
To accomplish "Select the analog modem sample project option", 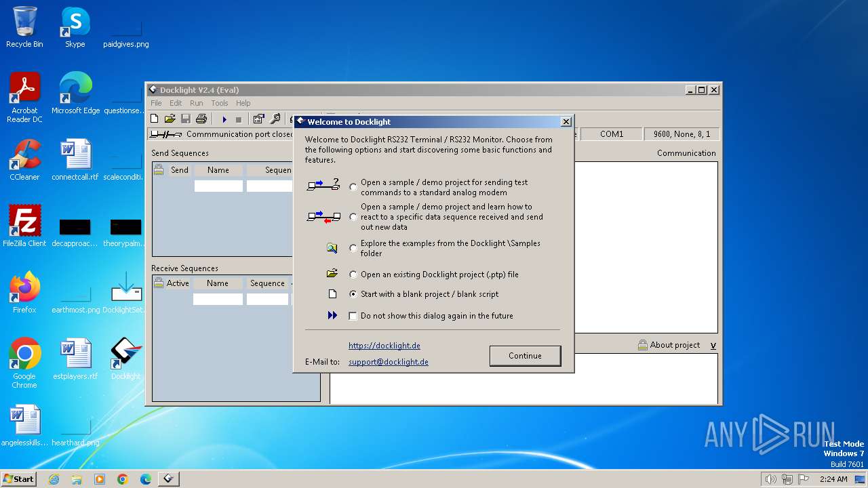I will coord(353,187).
